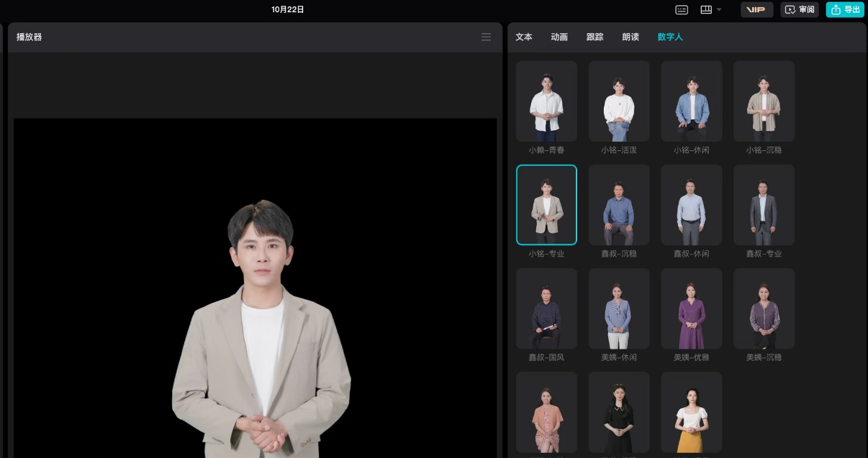Screen dimensions: 868x458
Task: Select the 美姨-优雅 purple dress avatar
Action: (x=692, y=308)
